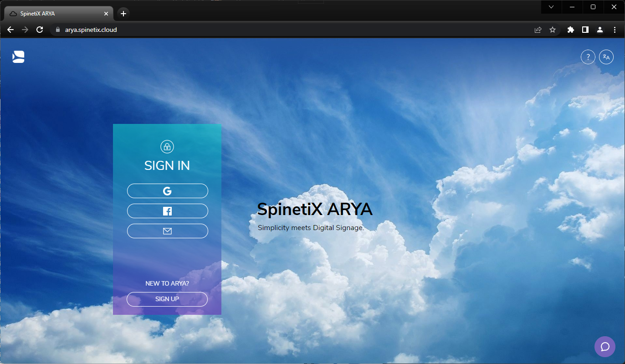This screenshot has height=364, width=625.
Task: Sign in with the email envelope button
Action: (167, 231)
